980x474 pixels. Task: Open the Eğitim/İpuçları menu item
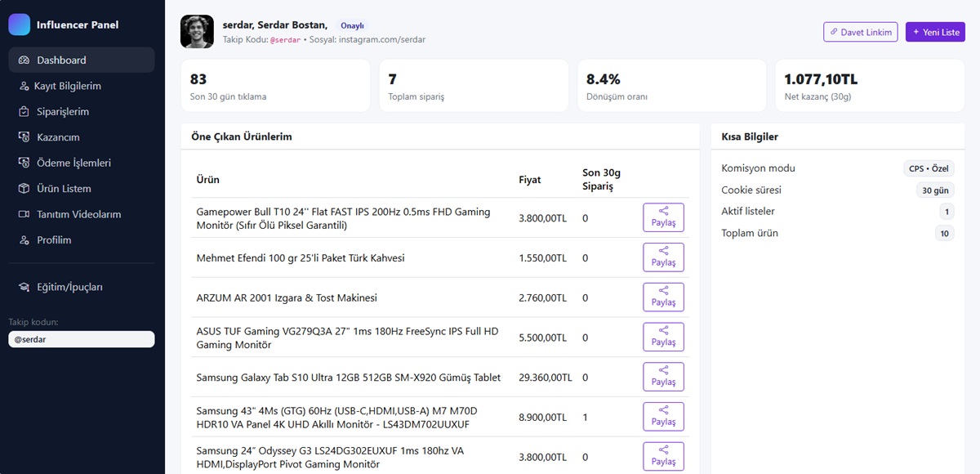tap(69, 288)
